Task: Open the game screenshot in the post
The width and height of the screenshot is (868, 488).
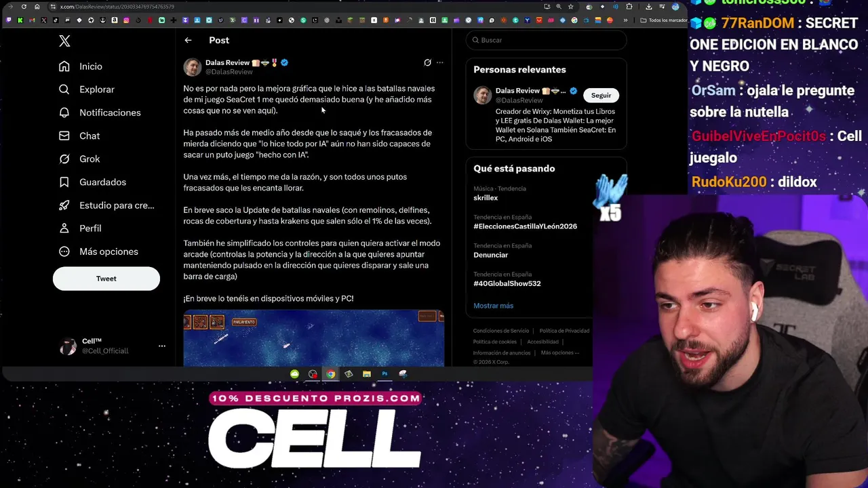Action: (313, 338)
